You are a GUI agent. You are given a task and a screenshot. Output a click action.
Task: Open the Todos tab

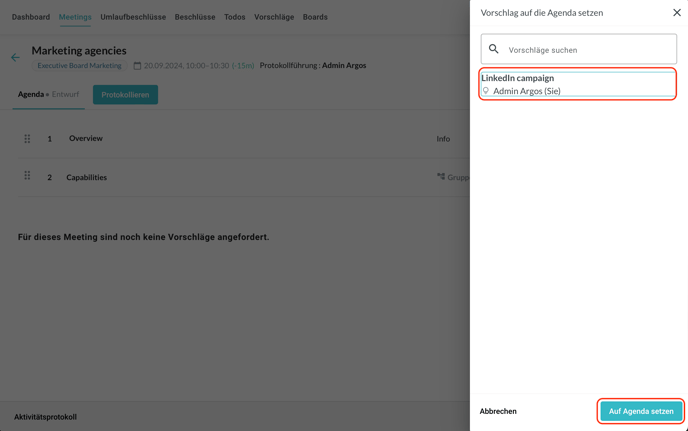(x=235, y=17)
